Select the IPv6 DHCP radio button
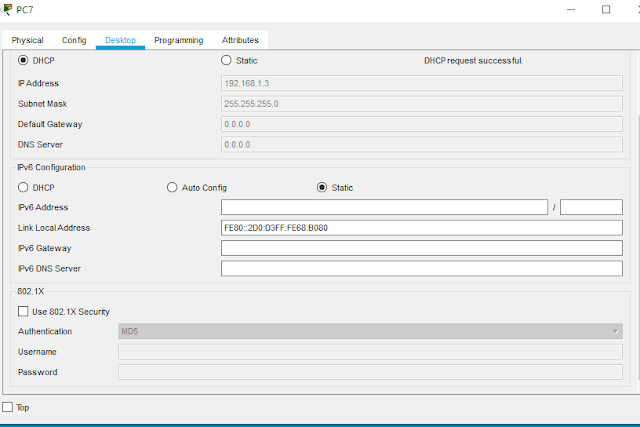The image size is (640, 427). pyautogui.click(x=23, y=187)
